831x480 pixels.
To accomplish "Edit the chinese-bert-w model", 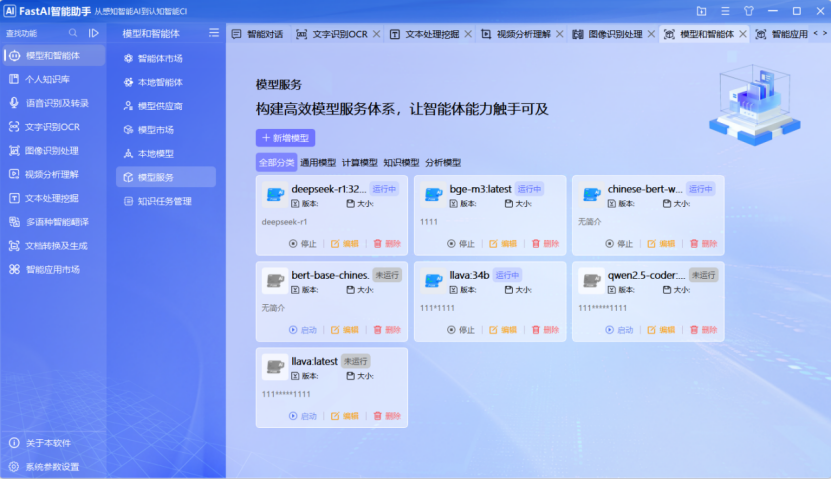I will pyautogui.click(x=661, y=244).
